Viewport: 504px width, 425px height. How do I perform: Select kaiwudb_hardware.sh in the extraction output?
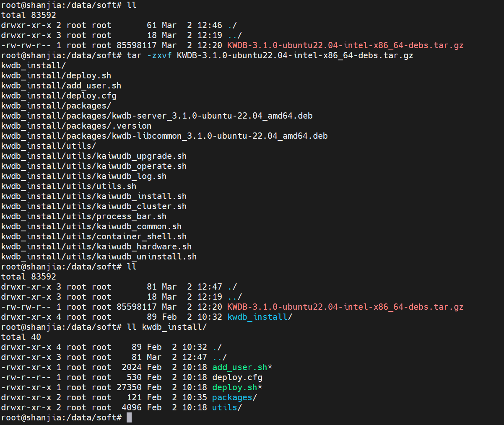[144, 246]
